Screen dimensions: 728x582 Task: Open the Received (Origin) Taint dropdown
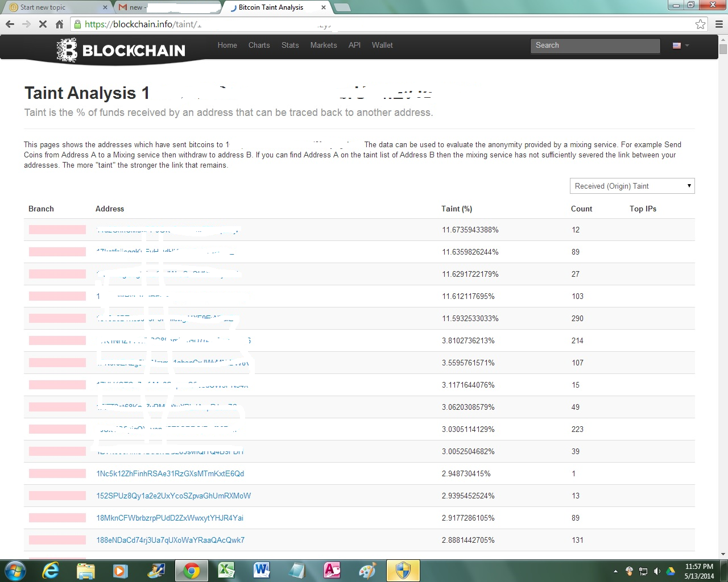pyautogui.click(x=632, y=186)
